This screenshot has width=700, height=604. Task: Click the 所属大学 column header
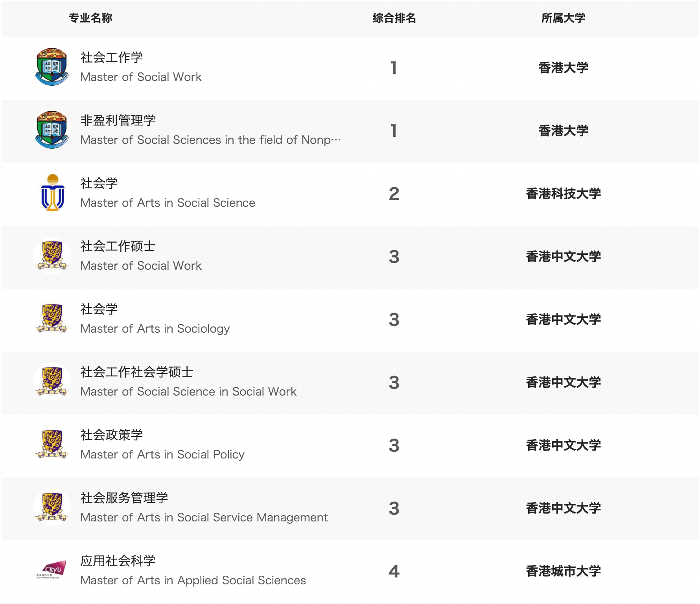coord(563,18)
